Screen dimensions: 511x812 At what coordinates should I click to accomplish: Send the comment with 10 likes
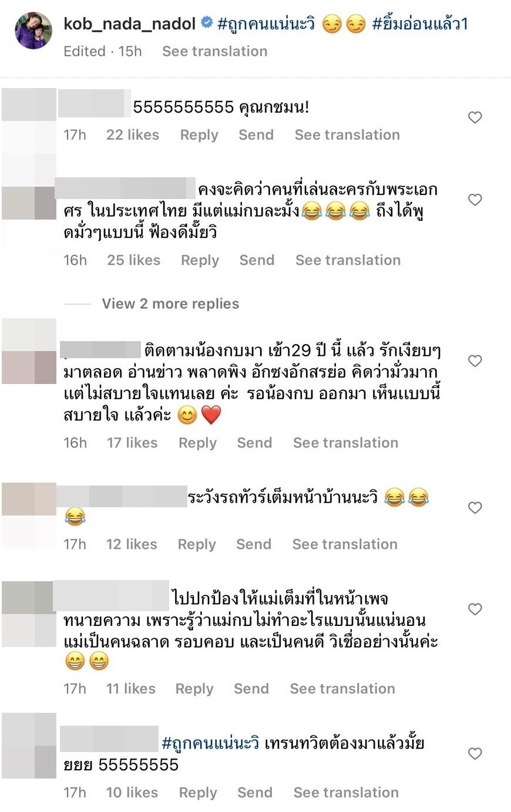(x=255, y=793)
